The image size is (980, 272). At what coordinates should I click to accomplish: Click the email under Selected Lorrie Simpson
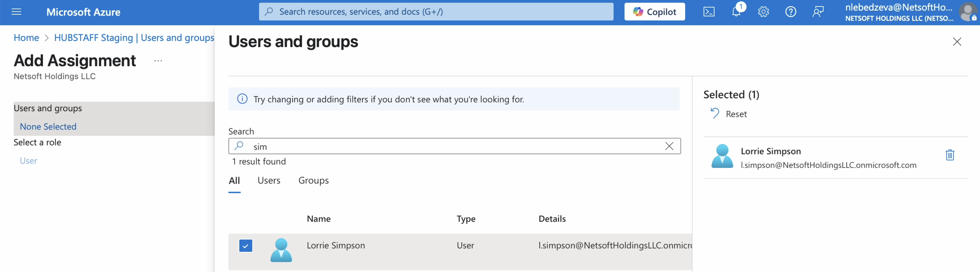(x=829, y=165)
